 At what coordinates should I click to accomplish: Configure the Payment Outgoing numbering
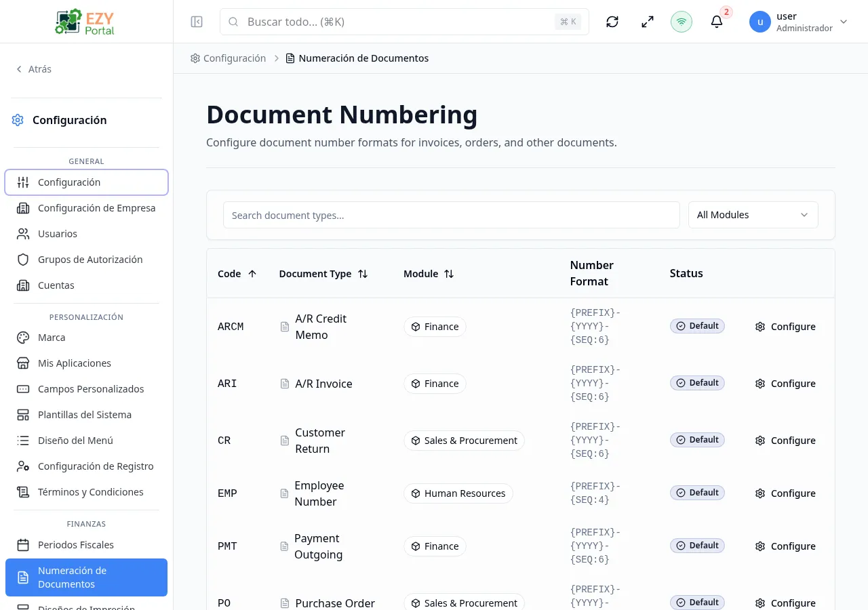[785, 546]
